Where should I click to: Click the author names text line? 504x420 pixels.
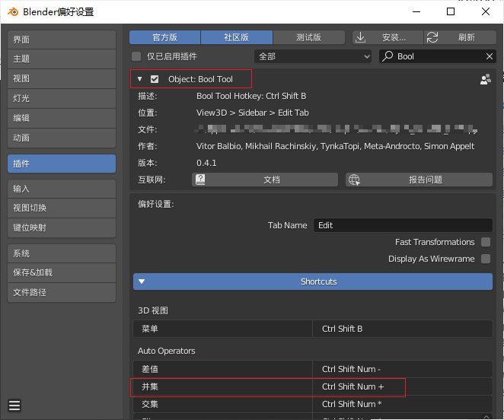tap(335, 146)
